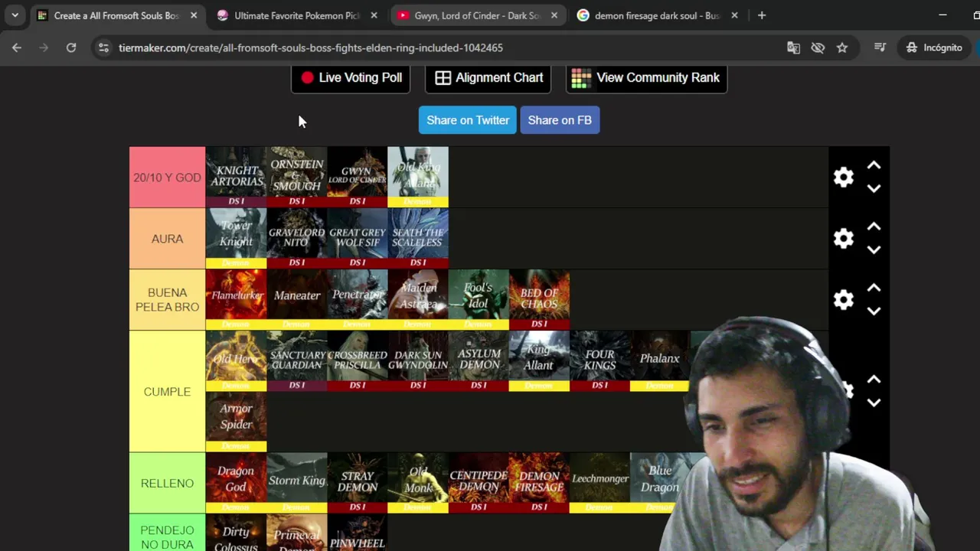Open settings gear for BUENA PELEA BRO tier
Screen dimensions: 980x551
843,300
